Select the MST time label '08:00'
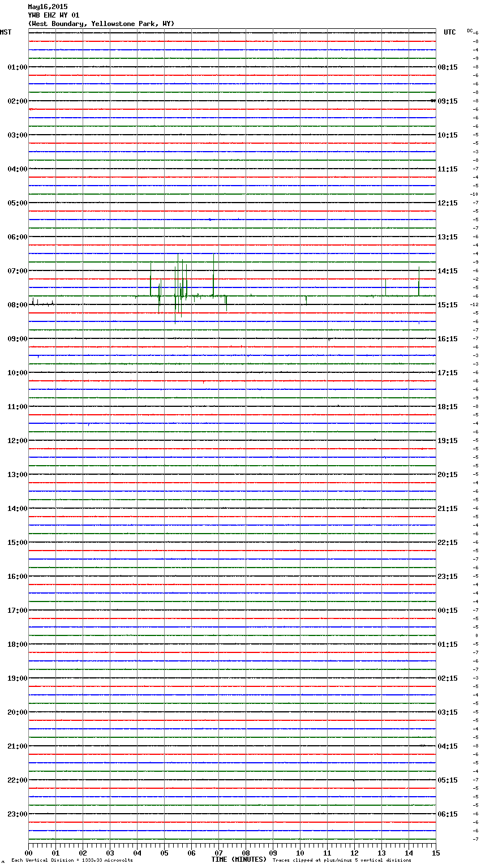 tap(18, 305)
